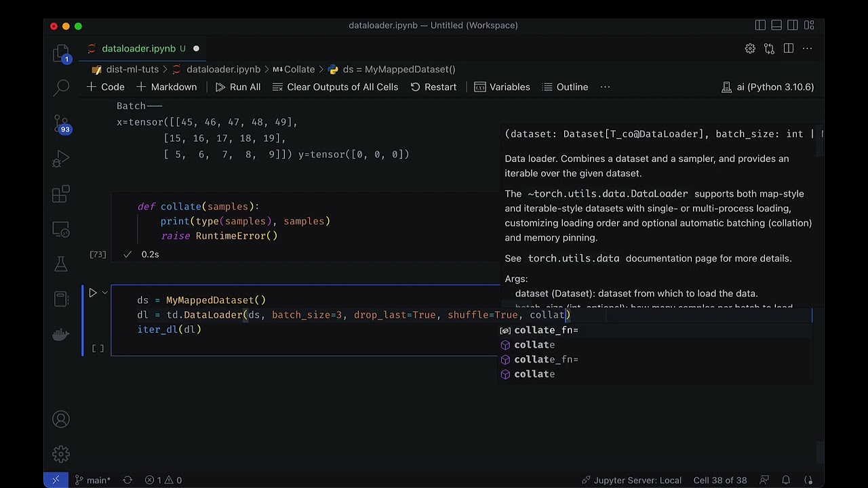Select first plain collate suggestion
Screen dimensions: 868x488
click(x=656, y=345)
